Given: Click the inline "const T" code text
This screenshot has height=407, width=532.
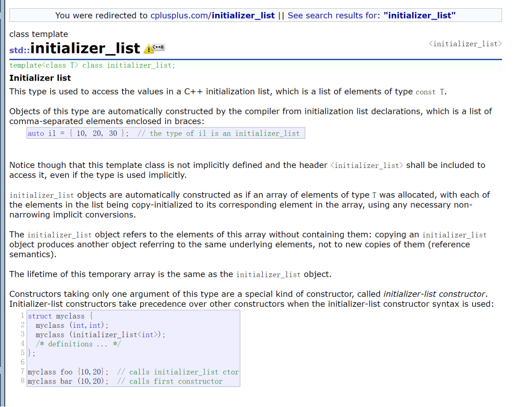Looking at the screenshot, I should 430,92.
